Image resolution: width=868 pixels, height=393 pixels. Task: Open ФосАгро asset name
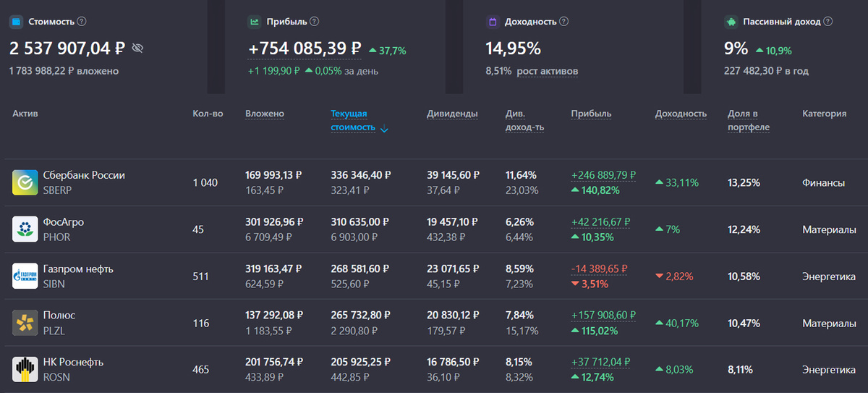pyautogui.click(x=64, y=221)
